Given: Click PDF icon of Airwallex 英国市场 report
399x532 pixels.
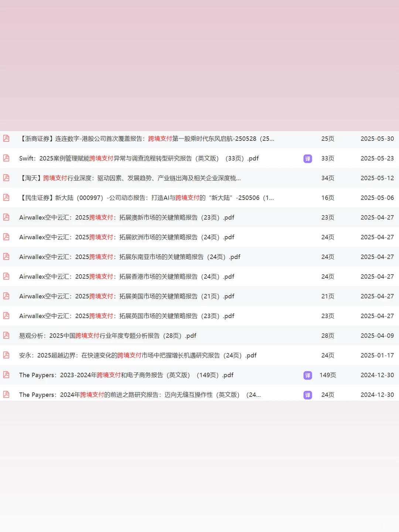Looking at the screenshot, I should coord(6,316).
